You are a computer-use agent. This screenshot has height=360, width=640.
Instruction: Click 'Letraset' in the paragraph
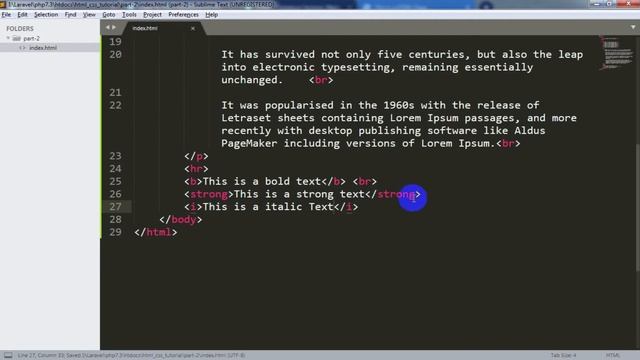point(246,118)
